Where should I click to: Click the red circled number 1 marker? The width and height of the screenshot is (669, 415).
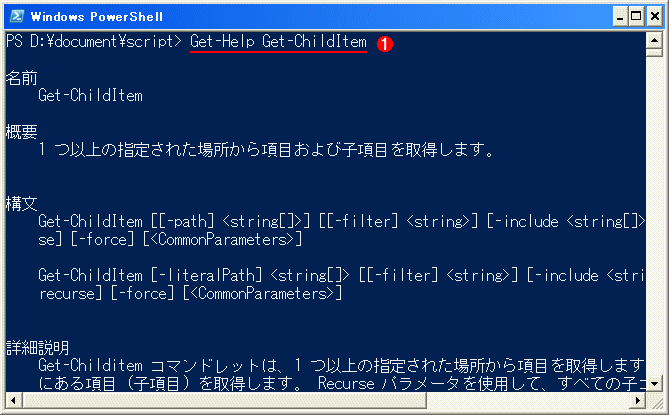pos(385,44)
